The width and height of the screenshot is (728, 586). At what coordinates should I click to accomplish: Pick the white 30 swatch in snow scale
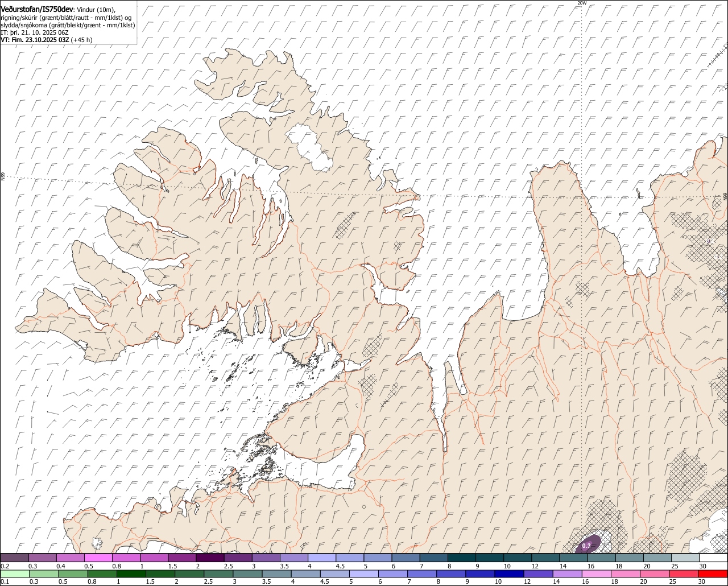click(714, 558)
